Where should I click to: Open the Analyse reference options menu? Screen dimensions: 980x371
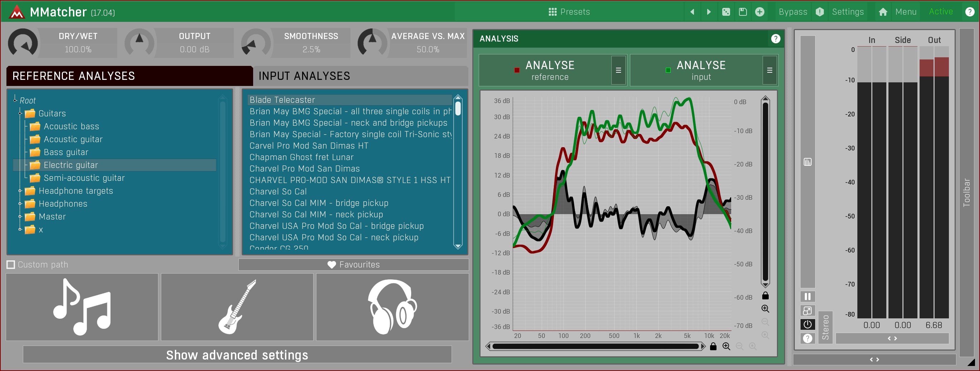pyautogui.click(x=618, y=70)
